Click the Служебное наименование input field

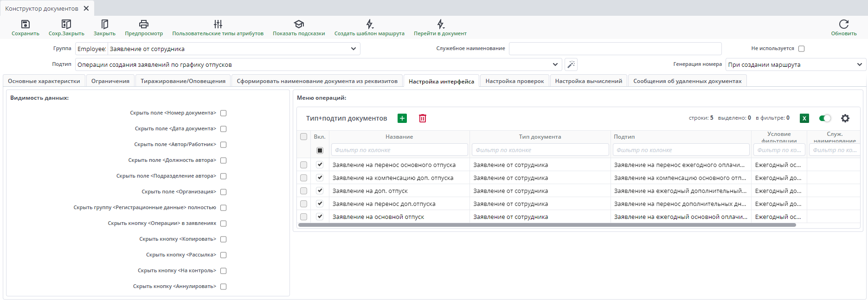tap(615, 49)
